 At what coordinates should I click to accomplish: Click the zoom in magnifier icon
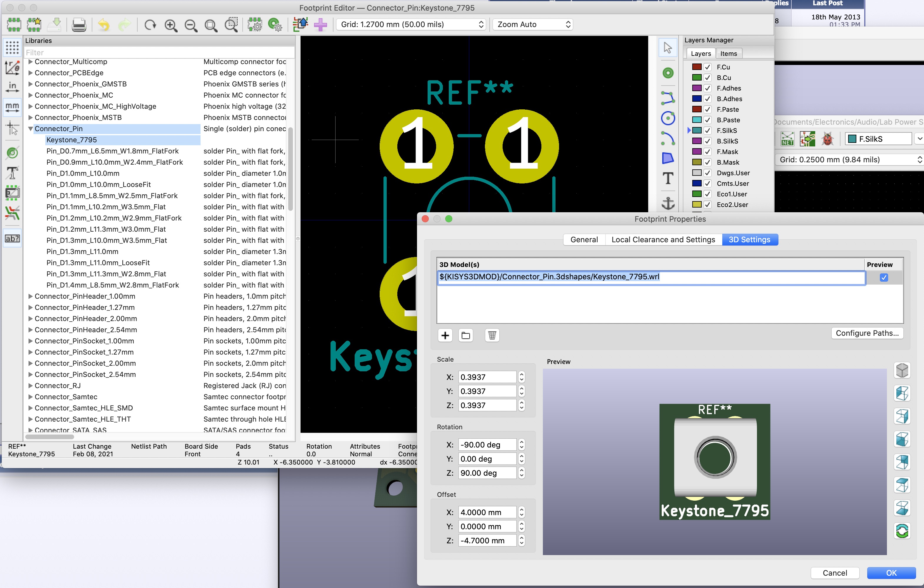(171, 25)
